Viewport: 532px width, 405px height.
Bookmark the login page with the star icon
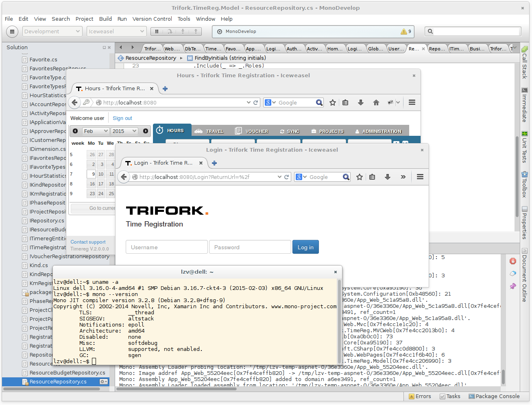tap(359, 177)
